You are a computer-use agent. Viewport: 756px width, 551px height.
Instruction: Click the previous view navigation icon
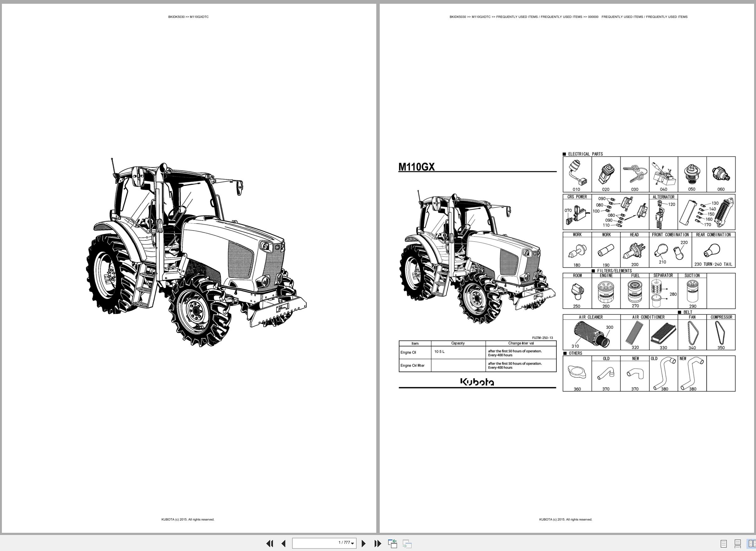click(x=393, y=544)
